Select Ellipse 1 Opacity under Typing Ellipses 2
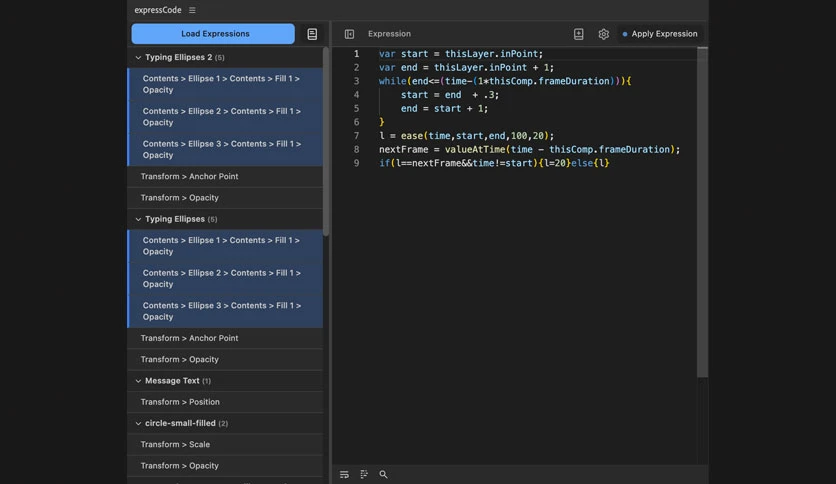The width and height of the screenshot is (836, 484). pos(225,84)
